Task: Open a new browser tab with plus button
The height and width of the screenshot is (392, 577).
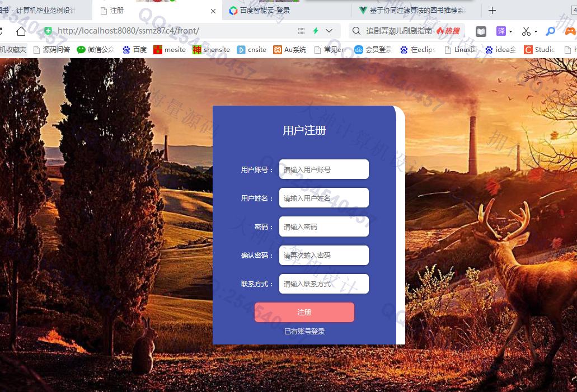Action: [492, 11]
